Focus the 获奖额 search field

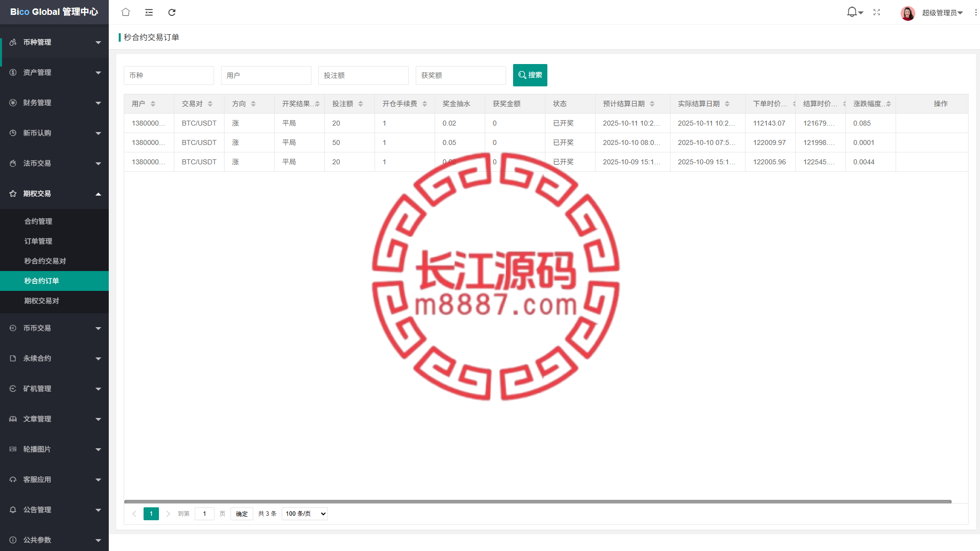(x=461, y=75)
